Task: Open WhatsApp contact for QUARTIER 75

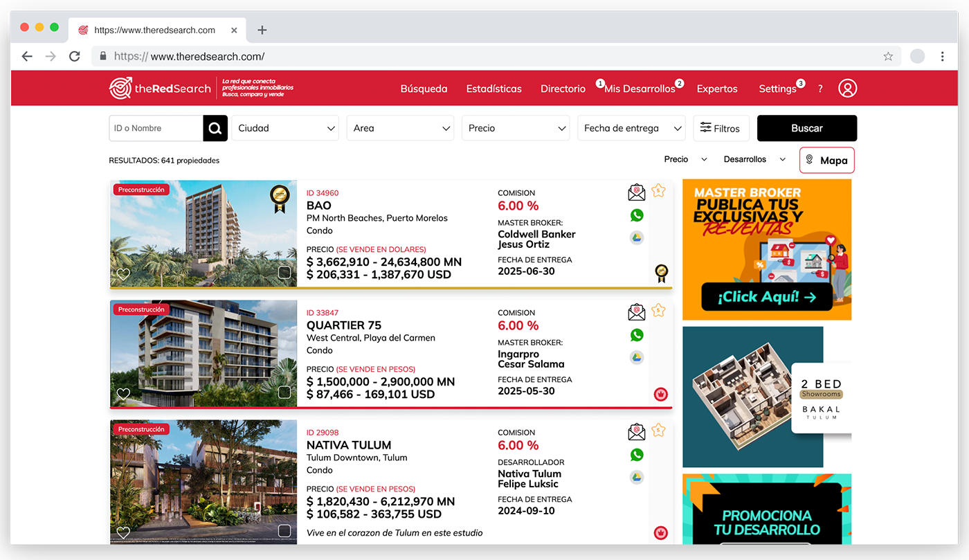Action: click(x=637, y=335)
